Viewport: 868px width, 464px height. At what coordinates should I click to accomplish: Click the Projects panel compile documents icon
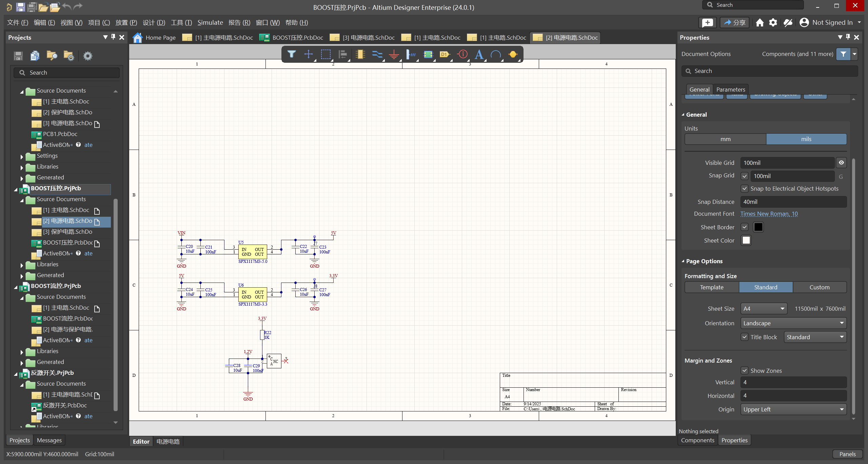coord(35,56)
